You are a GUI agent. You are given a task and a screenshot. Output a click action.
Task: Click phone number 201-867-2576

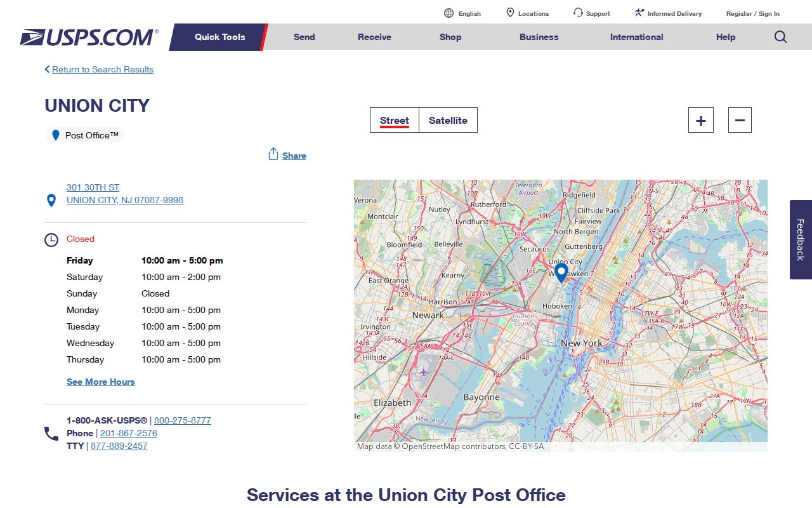(x=129, y=433)
